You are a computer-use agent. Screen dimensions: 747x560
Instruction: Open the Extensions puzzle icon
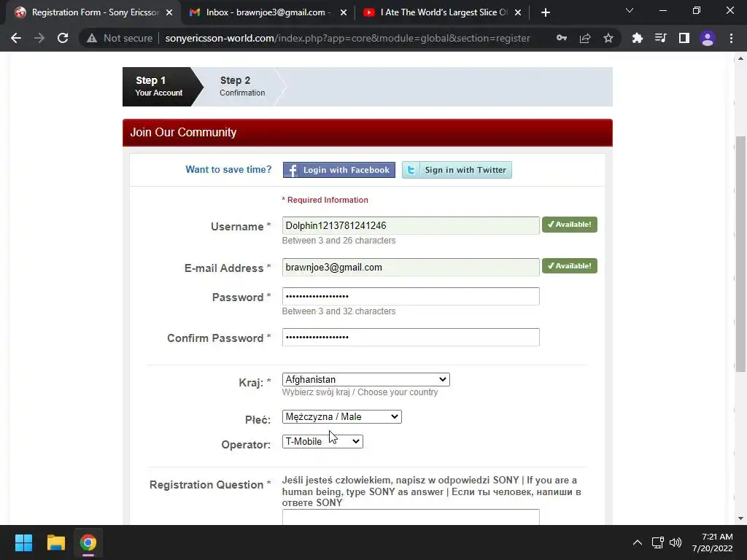(x=638, y=38)
